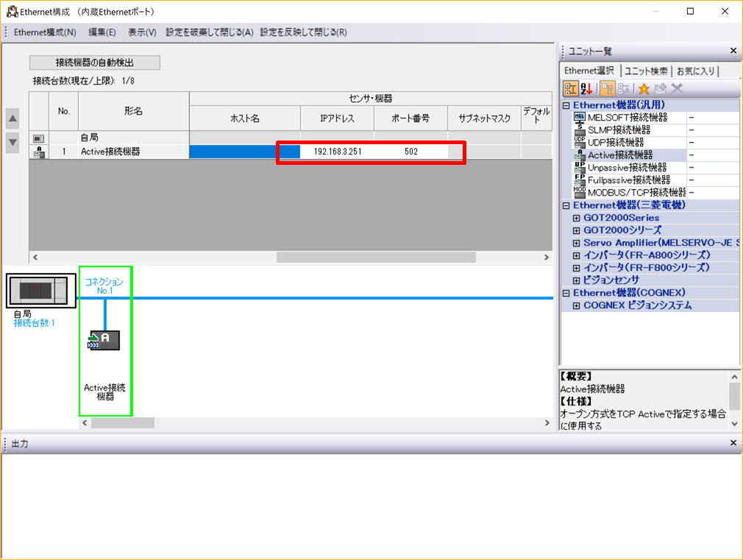Viewport: 743px width, 560px height.
Task: Move selected row up with up arrow
Action: click(x=13, y=118)
